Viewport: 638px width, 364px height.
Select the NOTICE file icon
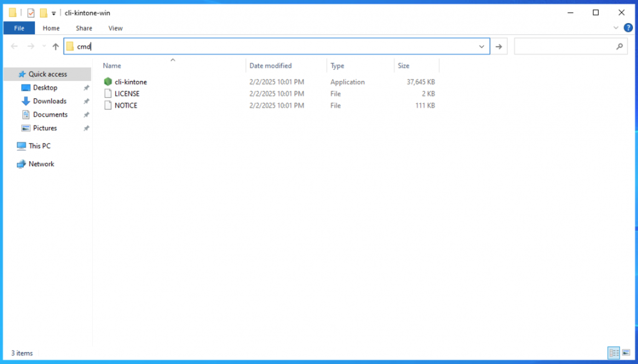pos(108,105)
